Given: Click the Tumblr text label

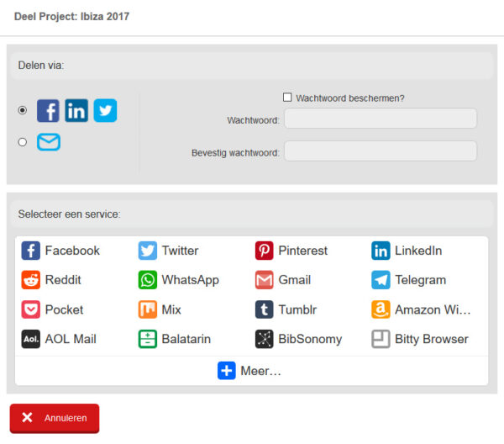Looking at the screenshot, I should [x=297, y=309].
